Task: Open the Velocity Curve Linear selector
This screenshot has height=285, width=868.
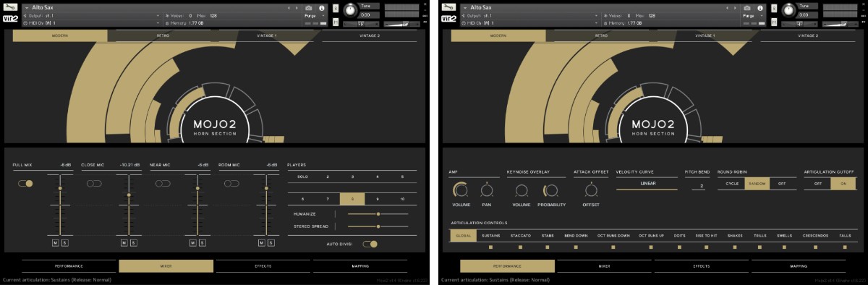Action: 647,184
